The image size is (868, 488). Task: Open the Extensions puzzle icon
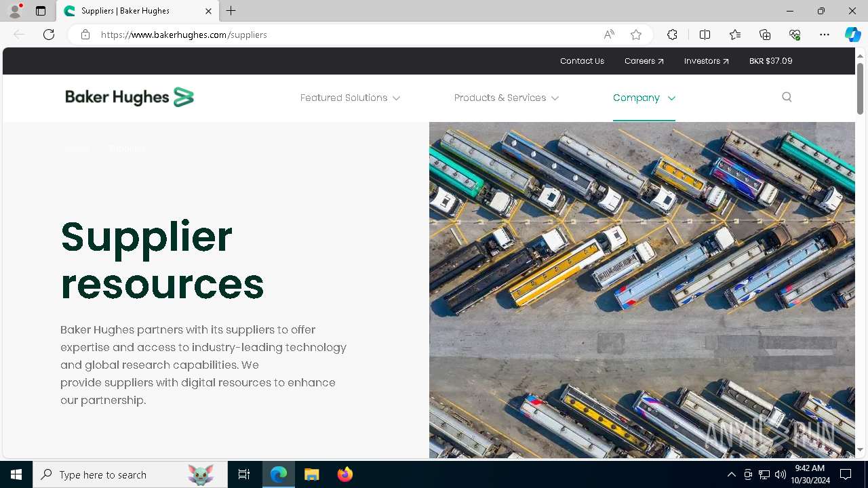pyautogui.click(x=672, y=35)
